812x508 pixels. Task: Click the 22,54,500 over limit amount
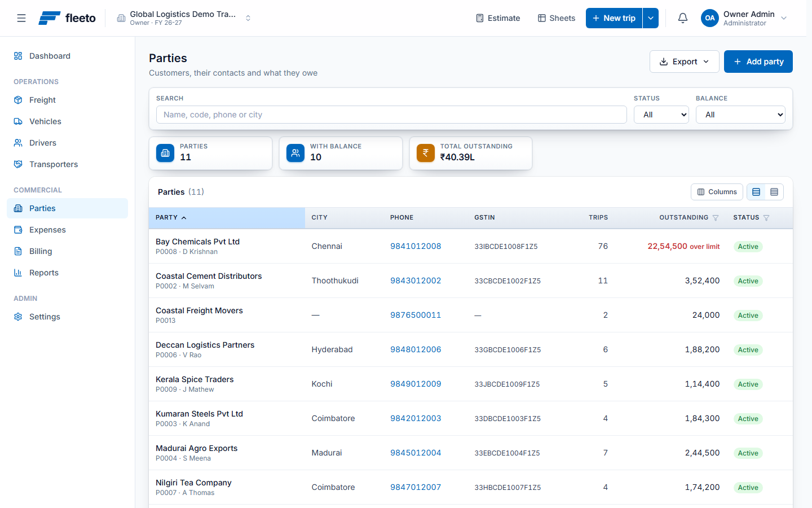(x=683, y=246)
